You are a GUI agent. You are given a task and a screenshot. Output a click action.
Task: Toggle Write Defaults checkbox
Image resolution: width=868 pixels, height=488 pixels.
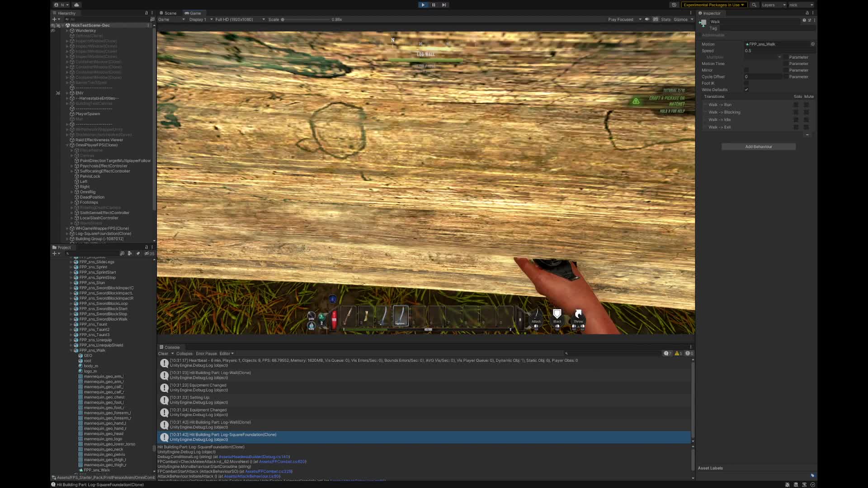(746, 89)
